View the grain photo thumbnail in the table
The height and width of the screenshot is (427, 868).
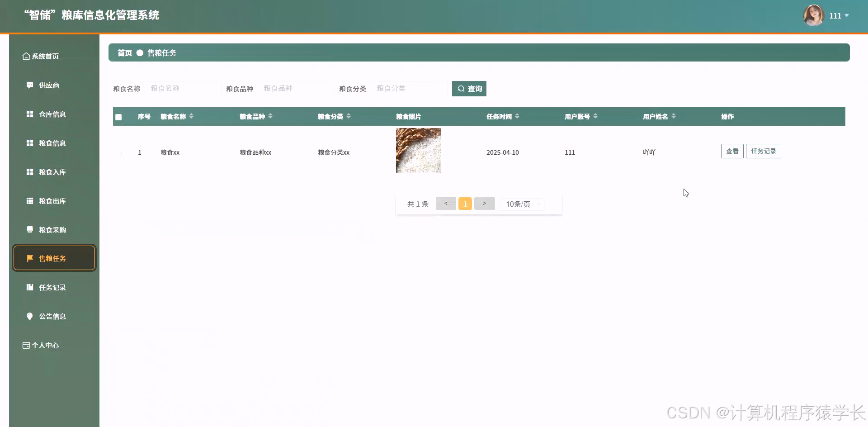coord(418,151)
